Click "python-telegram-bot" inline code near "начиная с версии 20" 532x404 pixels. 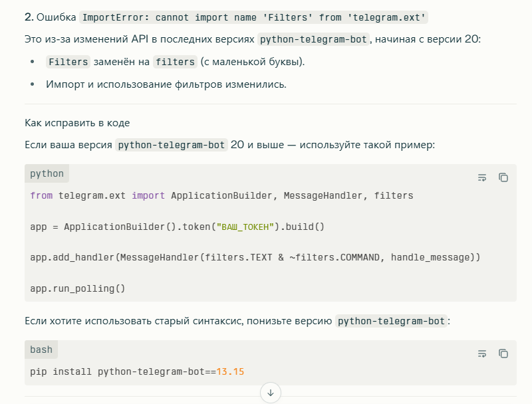tap(313, 39)
